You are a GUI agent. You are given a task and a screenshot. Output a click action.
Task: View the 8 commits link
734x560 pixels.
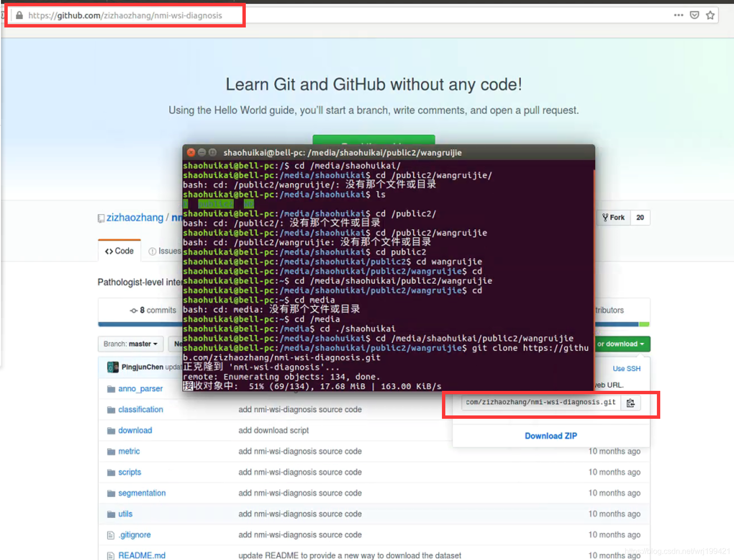153,310
